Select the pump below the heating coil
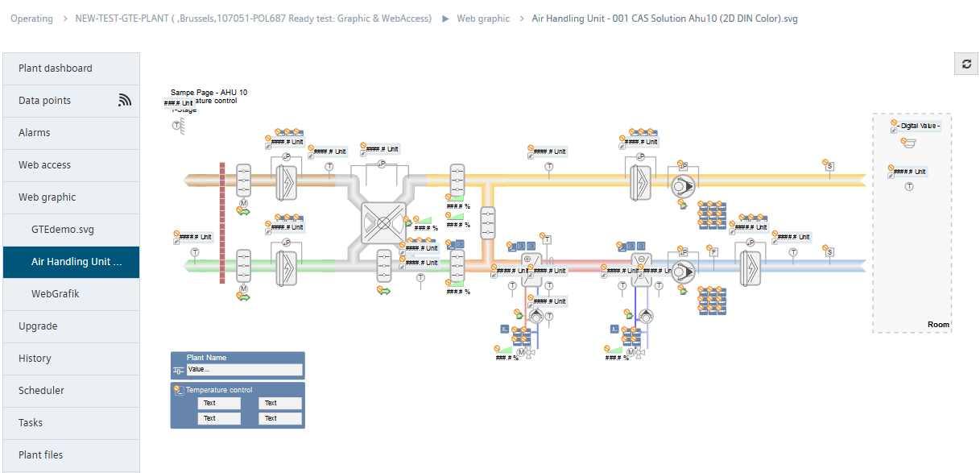 pos(537,315)
